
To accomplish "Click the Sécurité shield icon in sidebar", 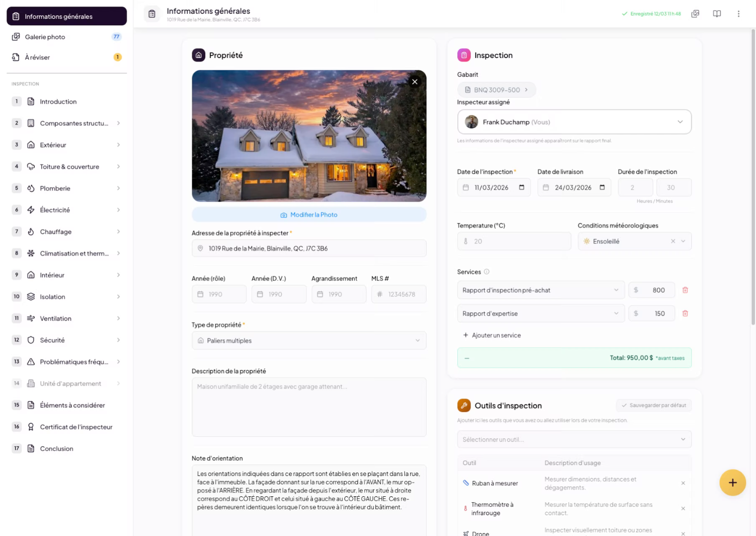I will point(31,340).
